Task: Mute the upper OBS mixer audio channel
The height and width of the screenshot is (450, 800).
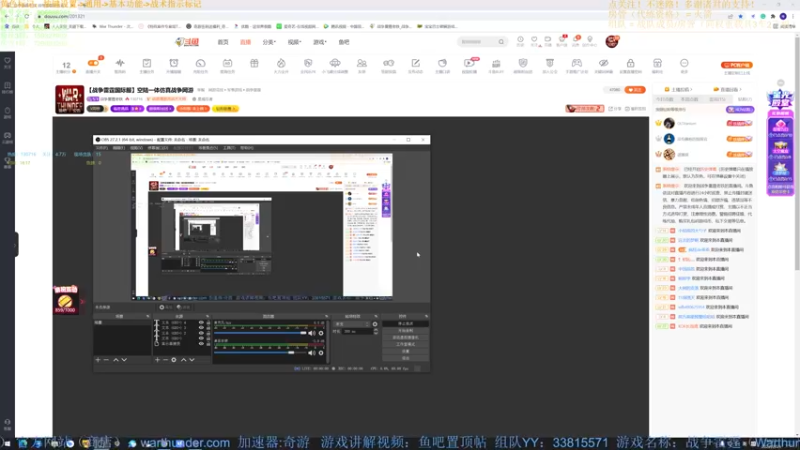Action: (312, 333)
